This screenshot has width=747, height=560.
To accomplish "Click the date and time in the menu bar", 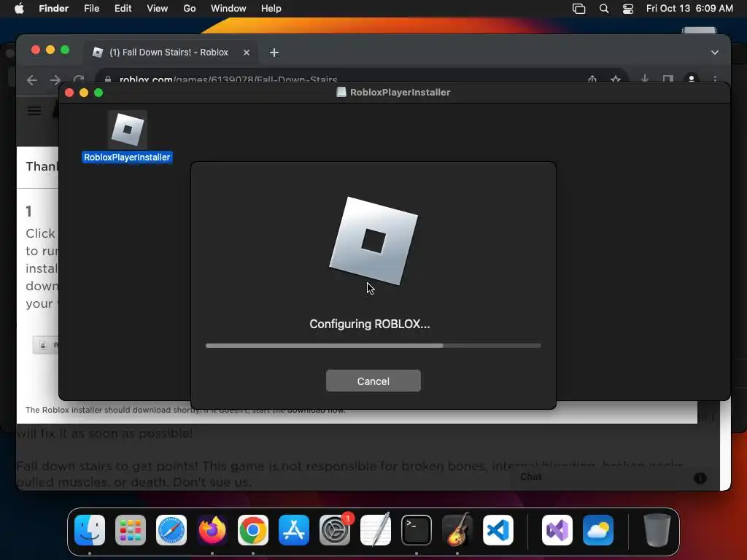I will click(689, 9).
